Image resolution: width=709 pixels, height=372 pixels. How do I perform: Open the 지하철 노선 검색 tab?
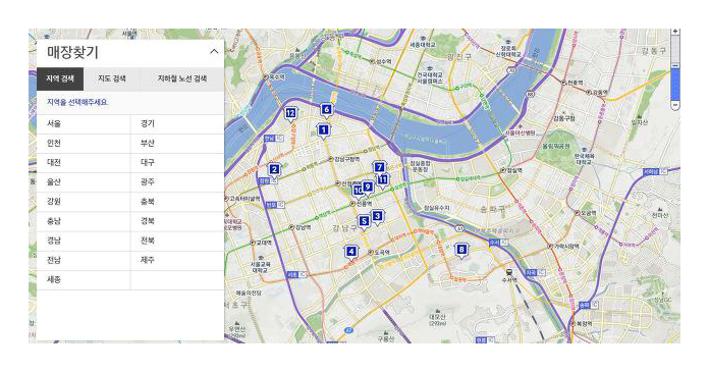[182, 79]
